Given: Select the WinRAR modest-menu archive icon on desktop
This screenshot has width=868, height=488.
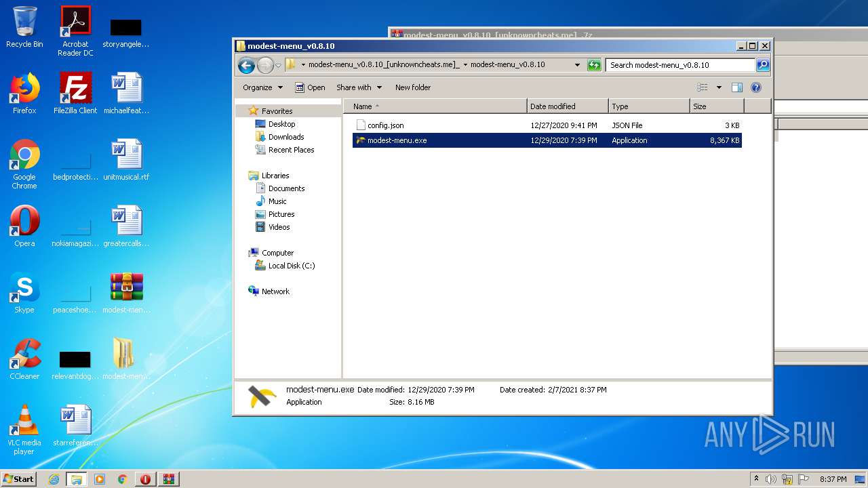Looking at the screenshot, I should pyautogui.click(x=126, y=292).
